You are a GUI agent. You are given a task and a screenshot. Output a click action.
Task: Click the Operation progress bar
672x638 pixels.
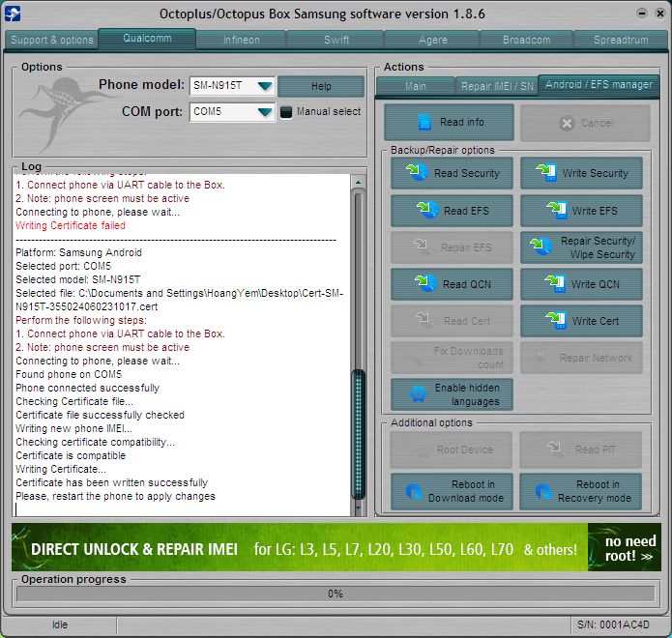tap(336, 594)
